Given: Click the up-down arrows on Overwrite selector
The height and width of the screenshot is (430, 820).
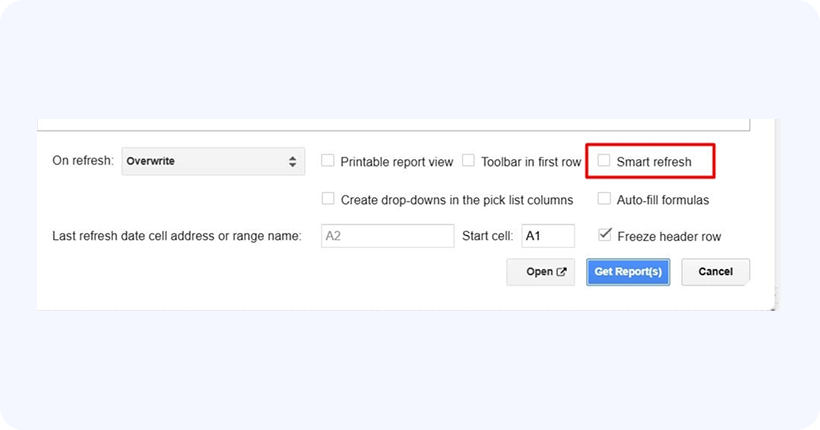Looking at the screenshot, I should [292, 161].
